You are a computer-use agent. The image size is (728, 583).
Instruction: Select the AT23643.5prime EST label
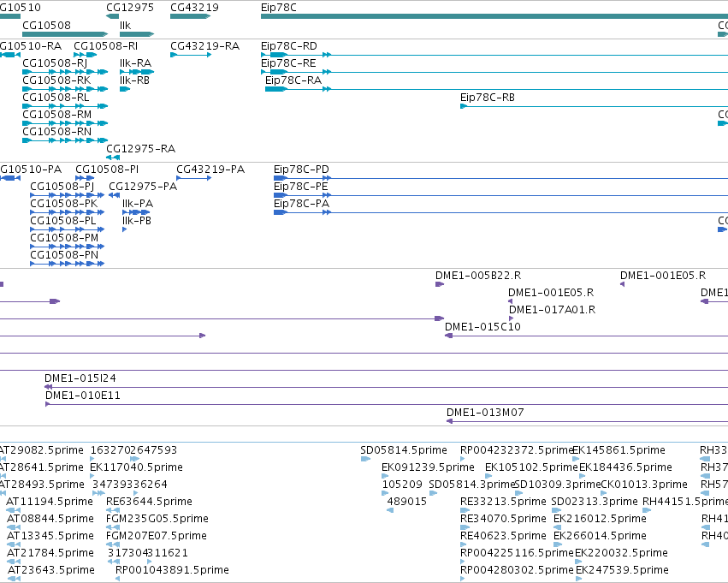coord(51,571)
